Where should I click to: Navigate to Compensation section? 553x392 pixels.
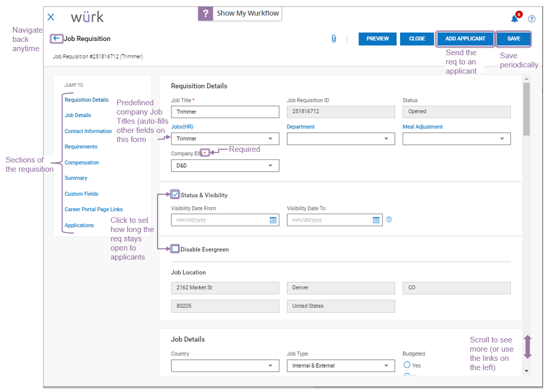(x=81, y=163)
